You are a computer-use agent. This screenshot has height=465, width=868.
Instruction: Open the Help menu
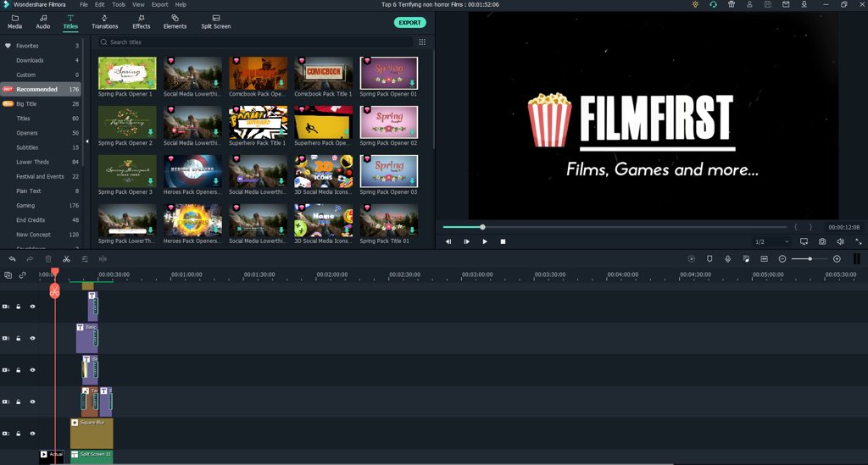click(181, 4)
